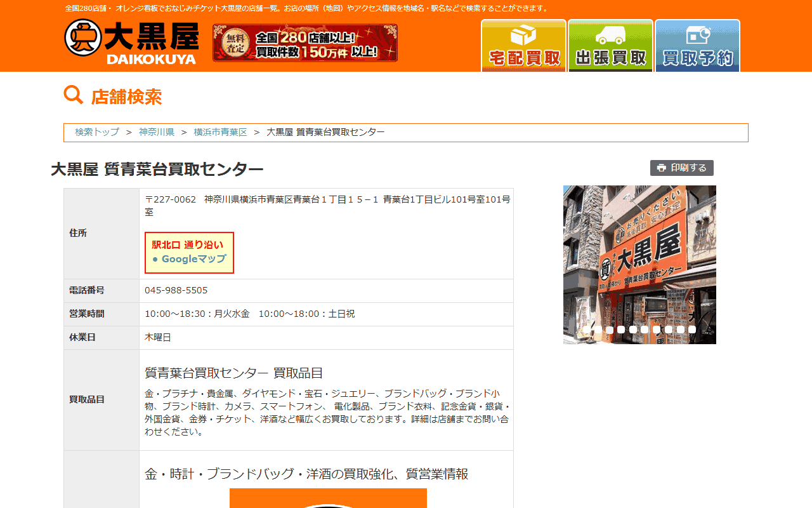The image size is (812, 508).
Task: Click the 印刷する print button
Action: click(x=682, y=168)
